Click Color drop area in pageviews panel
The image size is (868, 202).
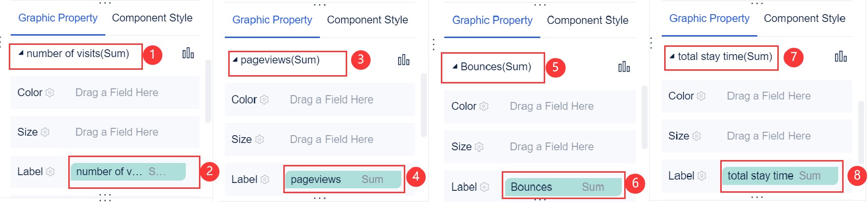(332, 100)
